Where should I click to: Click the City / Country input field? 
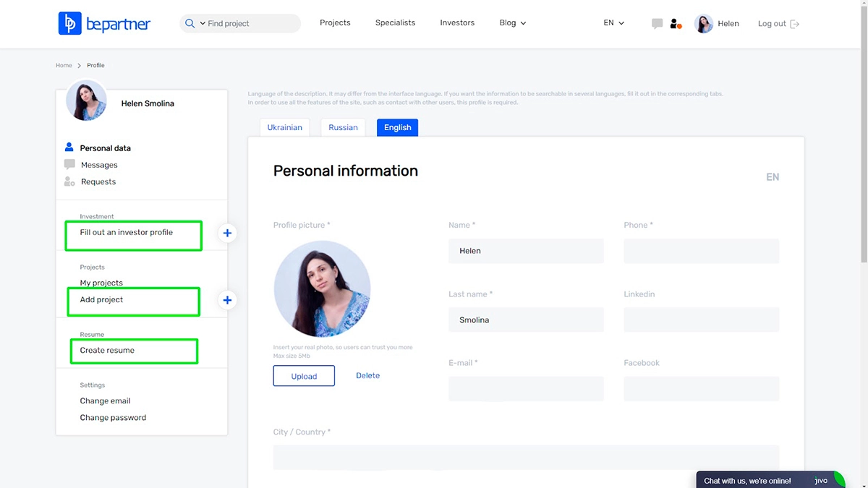526,457
